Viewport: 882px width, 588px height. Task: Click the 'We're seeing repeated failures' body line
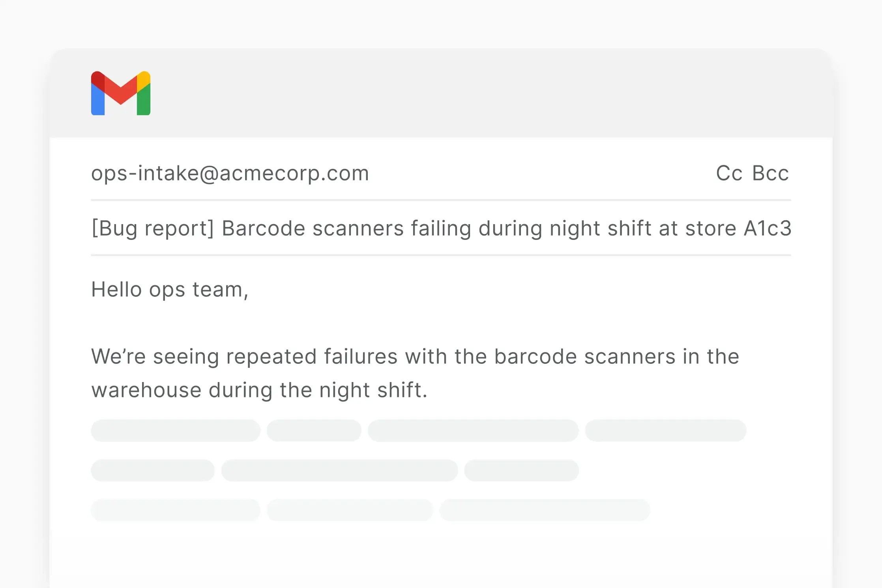(415, 357)
